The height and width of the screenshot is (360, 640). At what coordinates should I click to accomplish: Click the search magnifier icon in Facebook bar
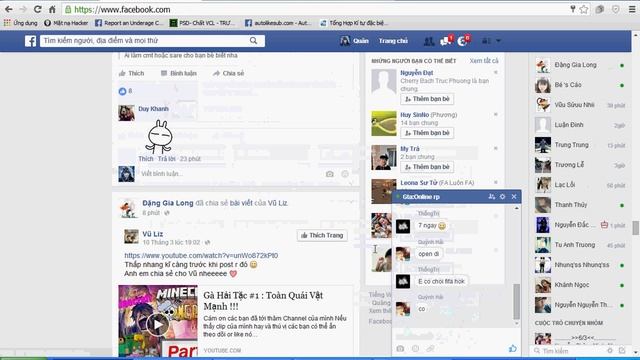point(253,40)
